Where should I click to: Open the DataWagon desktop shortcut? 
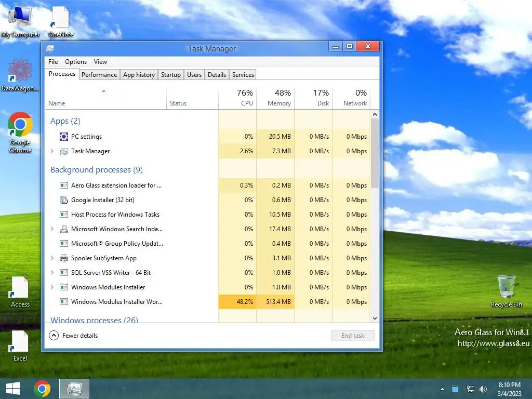(20, 75)
